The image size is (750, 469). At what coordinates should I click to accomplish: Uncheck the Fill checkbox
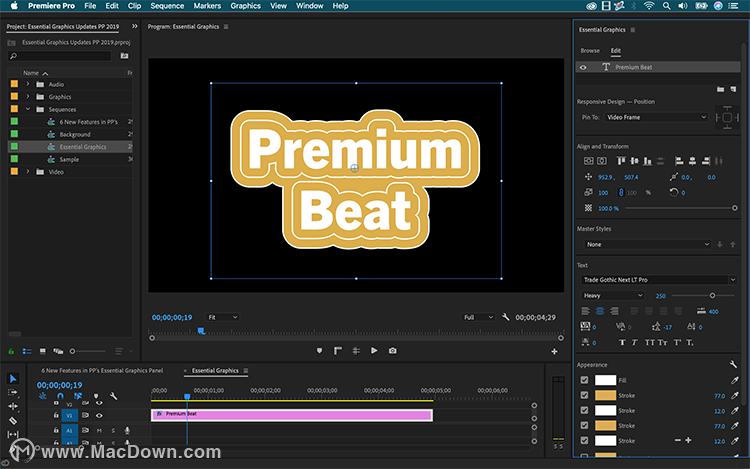coord(585,380)
